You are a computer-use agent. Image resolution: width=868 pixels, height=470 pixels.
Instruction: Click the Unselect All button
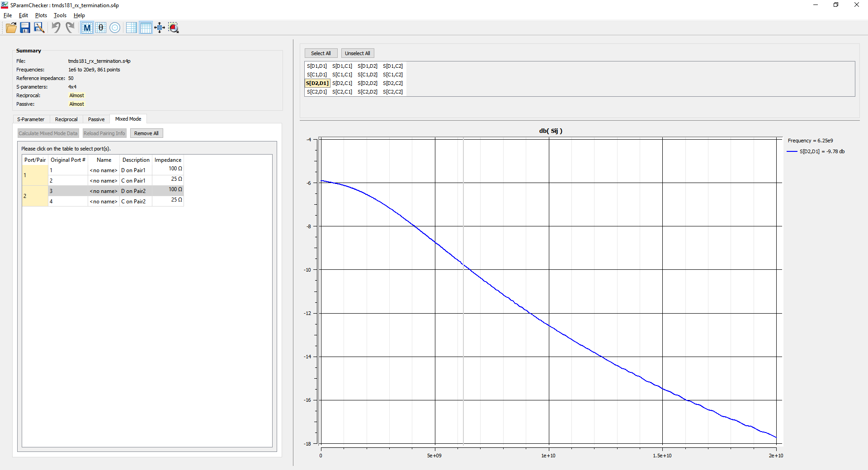(358, 53)
